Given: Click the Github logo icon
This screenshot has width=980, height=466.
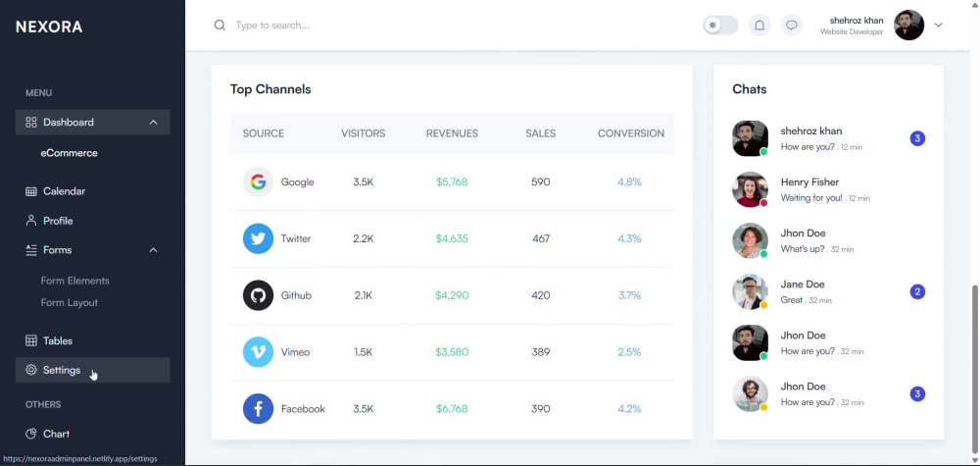Looking at the screenshot, I should 258,295.
